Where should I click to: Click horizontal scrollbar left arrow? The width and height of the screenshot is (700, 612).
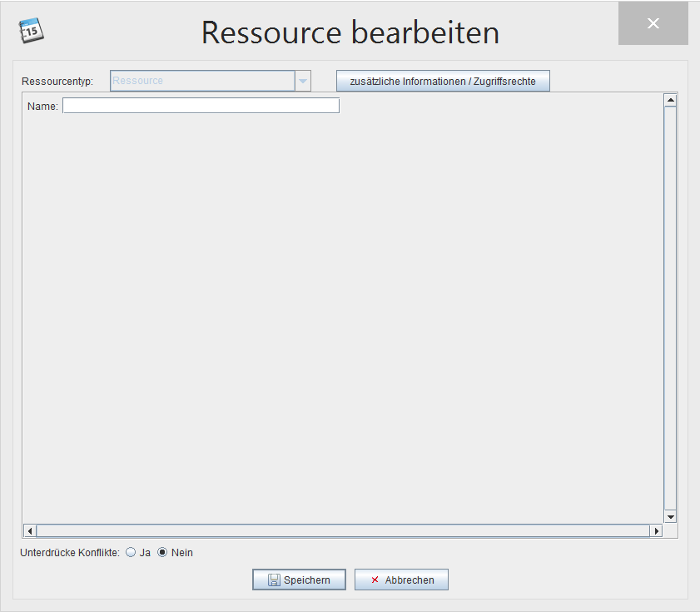pos(30,531)
